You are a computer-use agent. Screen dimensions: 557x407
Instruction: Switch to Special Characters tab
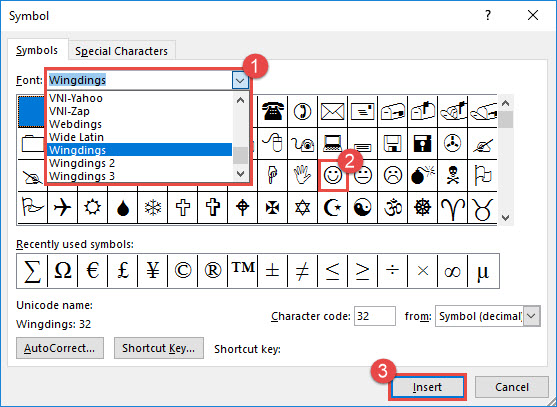(121, 51)
